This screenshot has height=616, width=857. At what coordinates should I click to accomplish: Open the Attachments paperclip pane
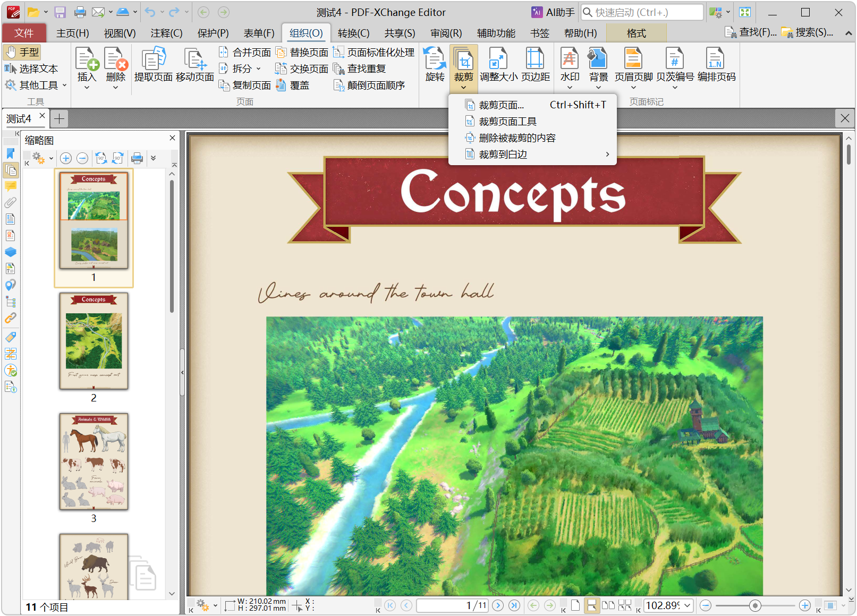(11, 203)
